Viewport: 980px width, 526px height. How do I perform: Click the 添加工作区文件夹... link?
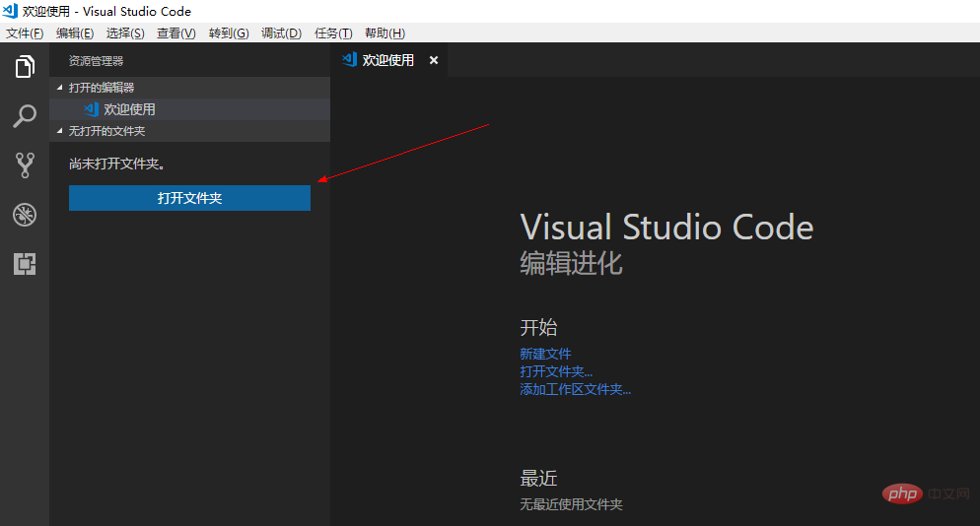[x=576, y=390]
